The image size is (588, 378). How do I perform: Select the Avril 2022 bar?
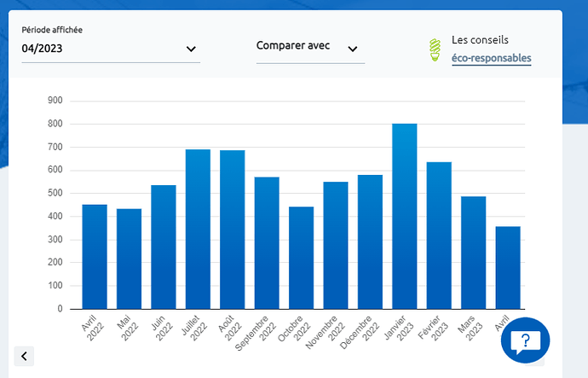coord(95,257)
